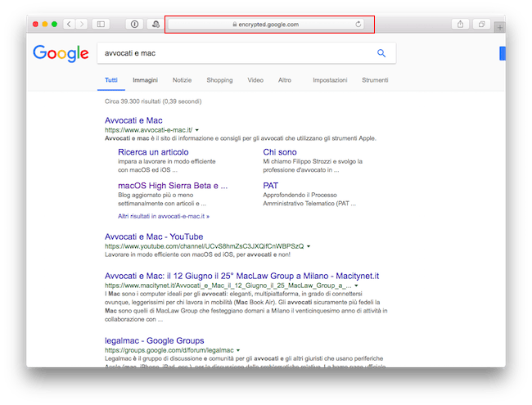Expand dropdown arrow next to youtube.com channel URL
Viewport: 532px width, 405px height.
(x=309, y=246)
